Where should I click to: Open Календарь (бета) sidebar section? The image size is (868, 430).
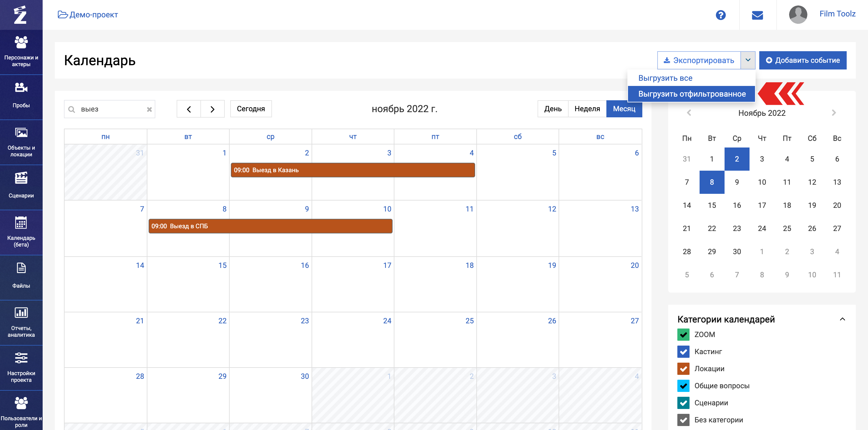(x=21, y=232)
